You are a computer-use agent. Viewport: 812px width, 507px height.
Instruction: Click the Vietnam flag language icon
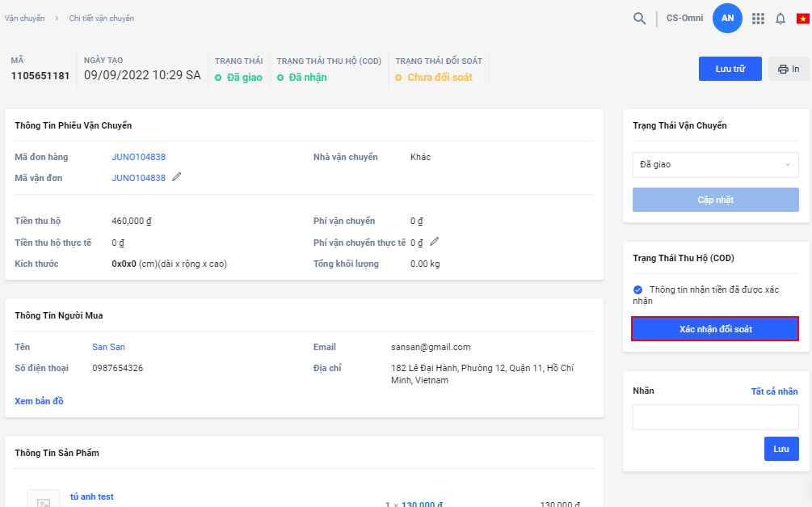pyautogui.click(x=803, y=19)
